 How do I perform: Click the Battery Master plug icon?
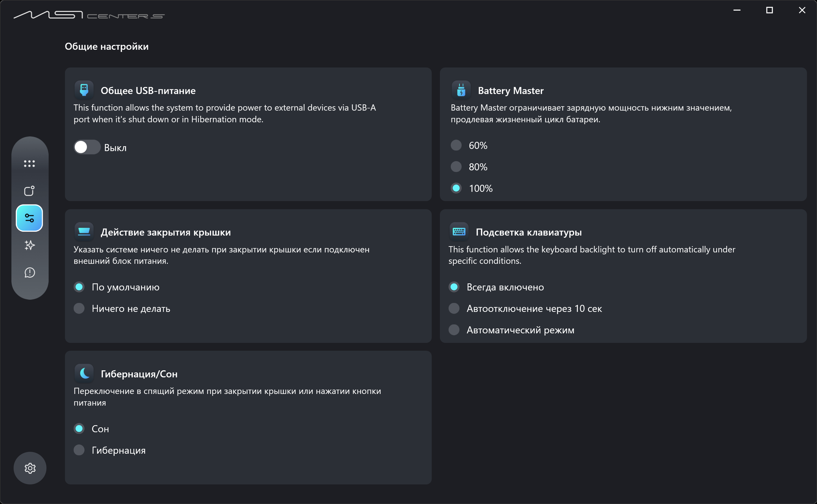pyautogui.click(x=461, y=90)
